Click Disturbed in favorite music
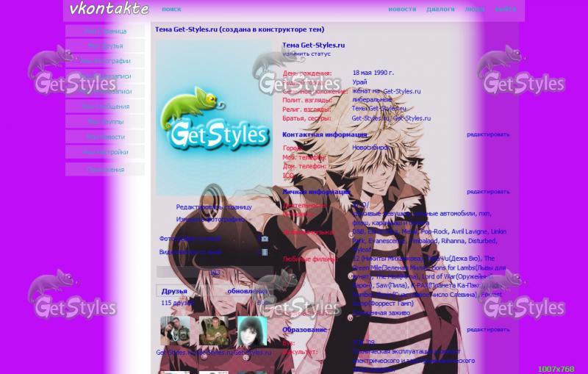Screen dimensions: 588x374 [x=482, y=241]
